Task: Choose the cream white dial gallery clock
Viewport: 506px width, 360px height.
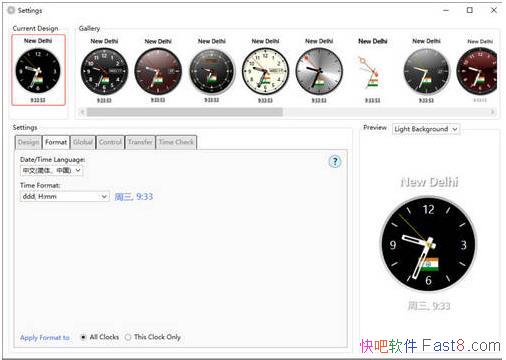Action: 265,71
